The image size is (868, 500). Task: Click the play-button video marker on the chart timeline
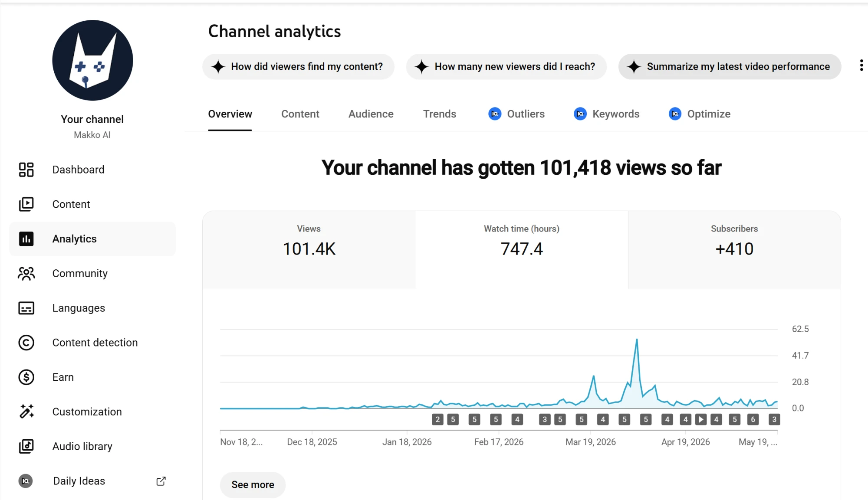point(701,419)
